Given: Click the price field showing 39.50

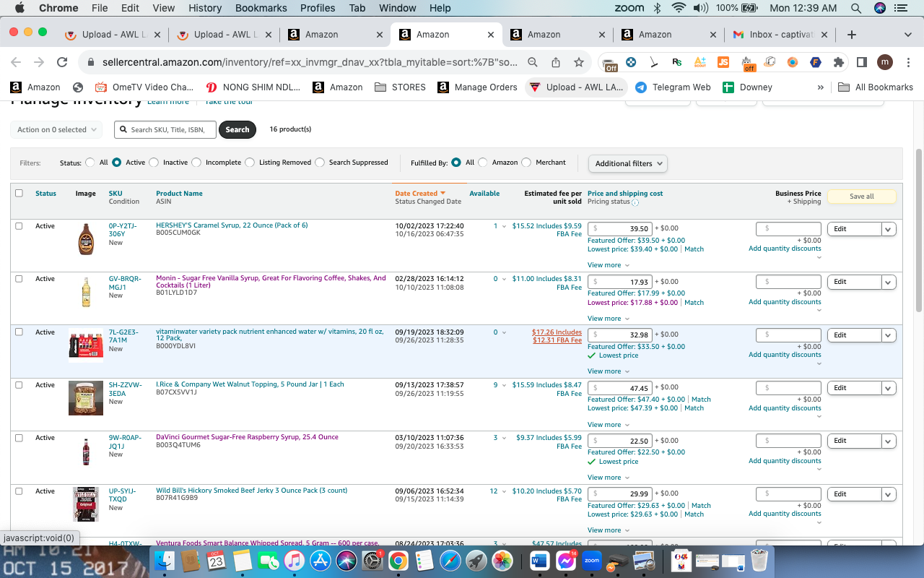Looking at the screenshot, I should (620, 229).
